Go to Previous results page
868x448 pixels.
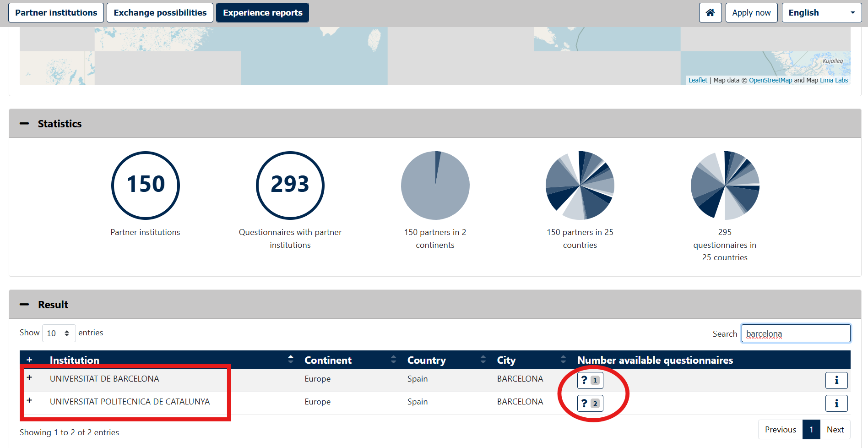(x=780, y=430)
